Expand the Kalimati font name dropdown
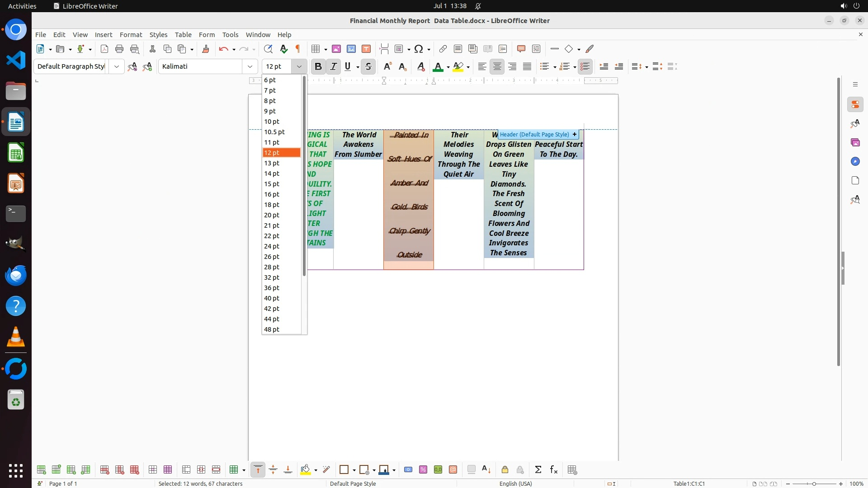 tap(250, 67)
